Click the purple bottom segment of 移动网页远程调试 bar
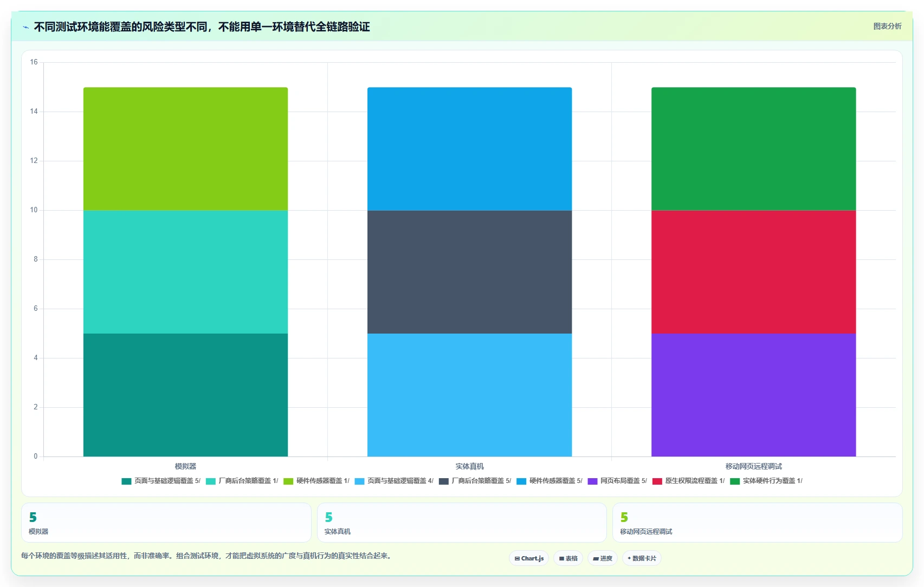This screenshot has height=587, width=924. coord(753,395)
